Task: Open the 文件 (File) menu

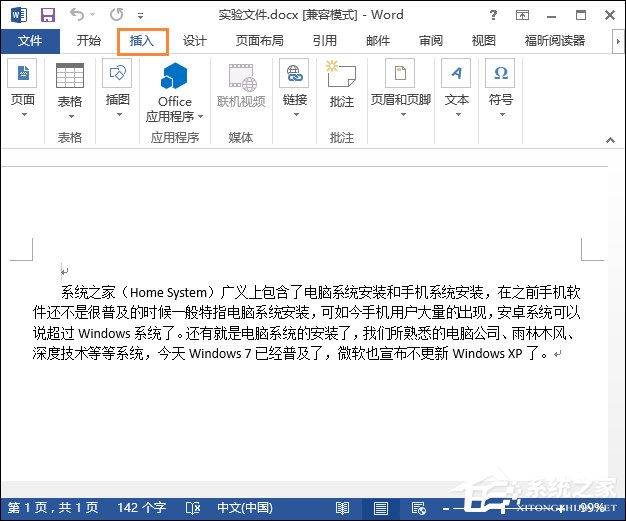Action: tap(30, 41)
